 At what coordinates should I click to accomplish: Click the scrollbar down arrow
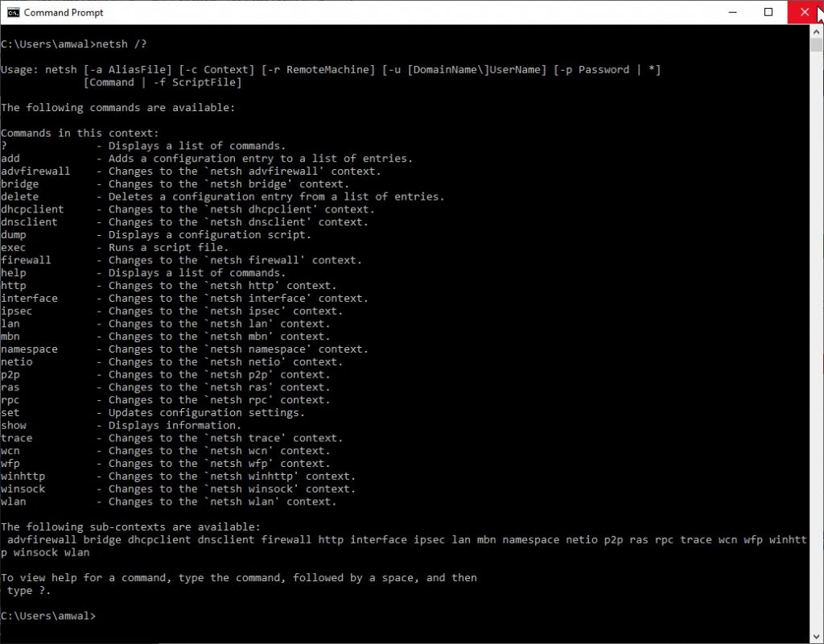click(818, 636)
